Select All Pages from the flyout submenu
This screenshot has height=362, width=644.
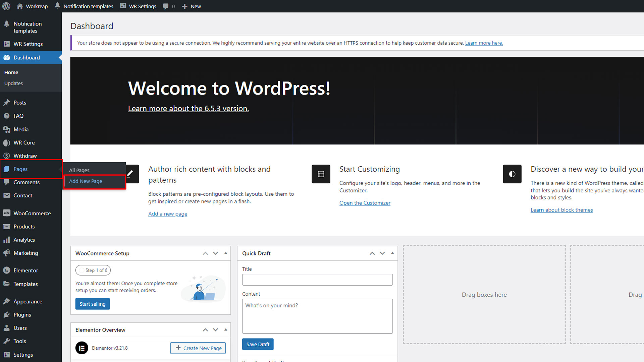click(x=79, y=170)
